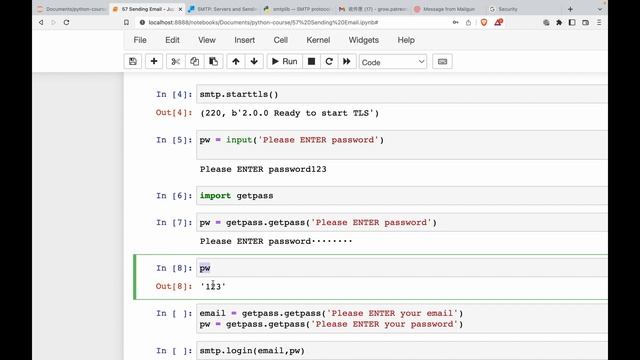Open the View menu
The width and height of the screenshot is (640, 360).
tap(207, 40)
